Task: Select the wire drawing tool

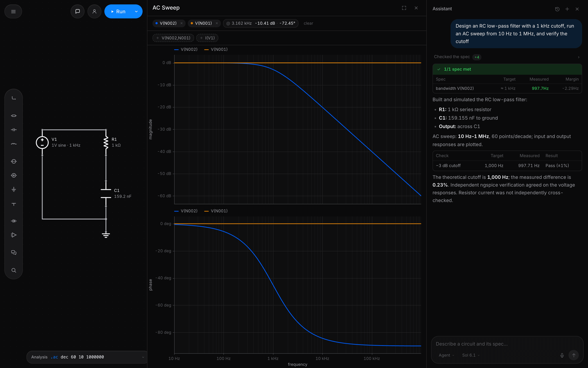Action: click(14, 98)
